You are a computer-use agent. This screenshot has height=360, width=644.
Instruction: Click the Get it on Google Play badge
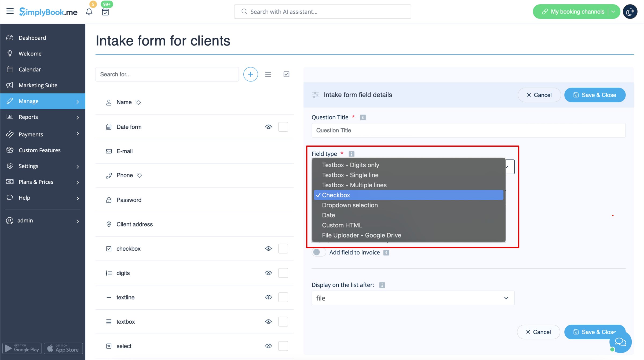pyautogui.click(x=22, y=348)
